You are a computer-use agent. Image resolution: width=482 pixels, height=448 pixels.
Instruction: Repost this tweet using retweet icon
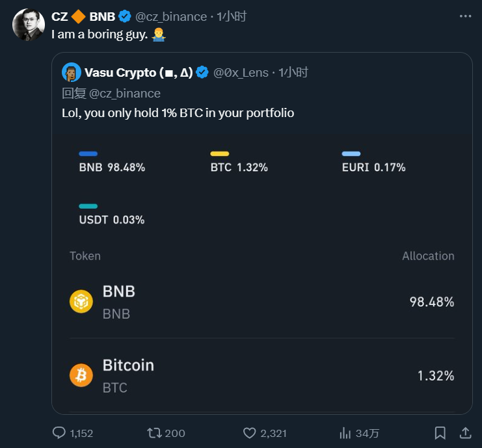pos(155,433)
